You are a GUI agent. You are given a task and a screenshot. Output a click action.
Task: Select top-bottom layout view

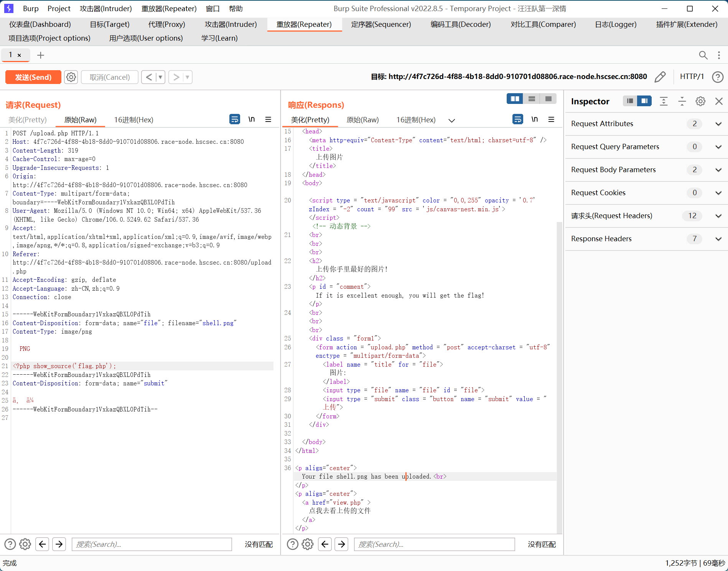pyautogui.click(x=532, y=99)
